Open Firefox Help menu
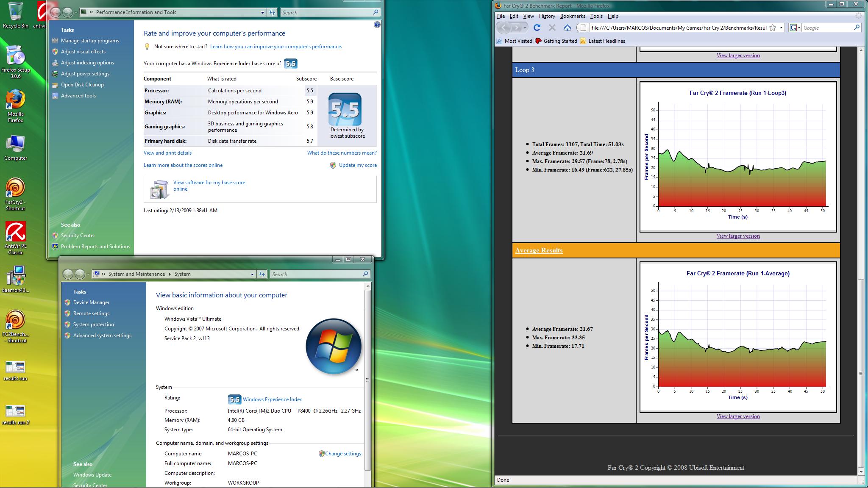This screenshot has height=488, width=868. click(x=613, y=16)
